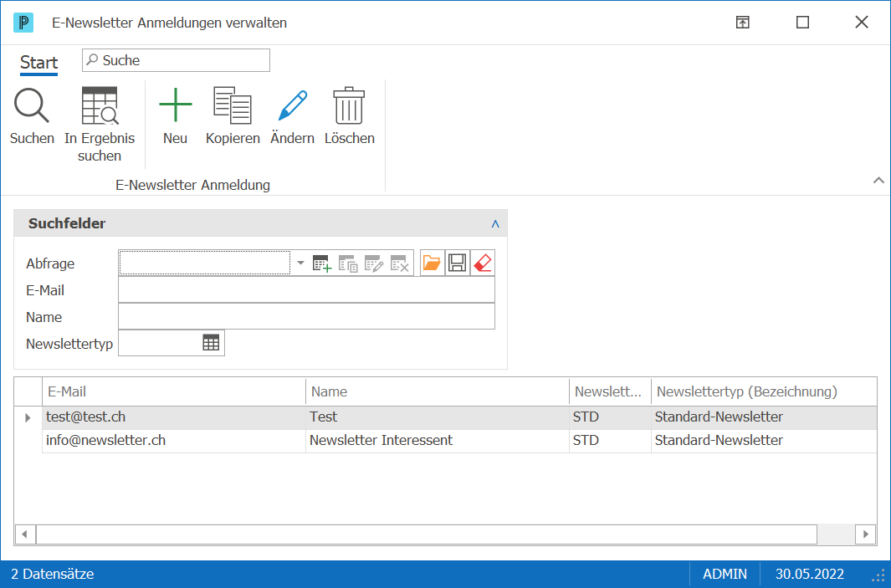This screenshot has width=891, height=588.
Task: Click the copy query icon
Action: coord(348,263)
